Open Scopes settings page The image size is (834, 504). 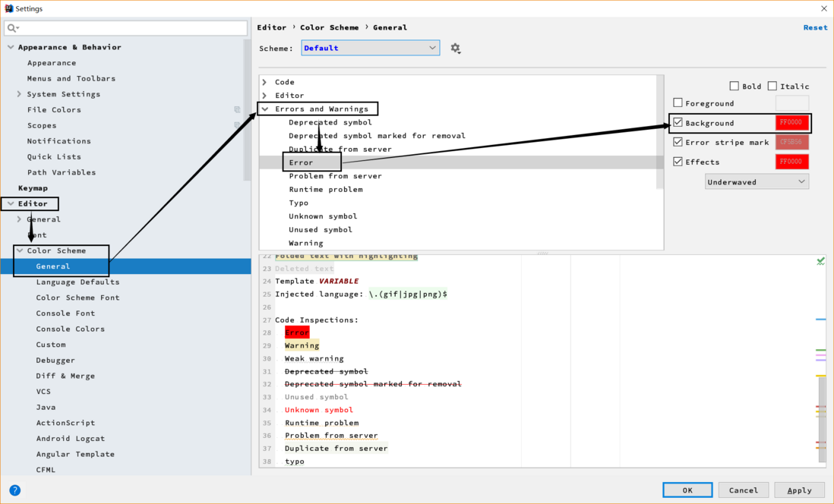[42, 125]
